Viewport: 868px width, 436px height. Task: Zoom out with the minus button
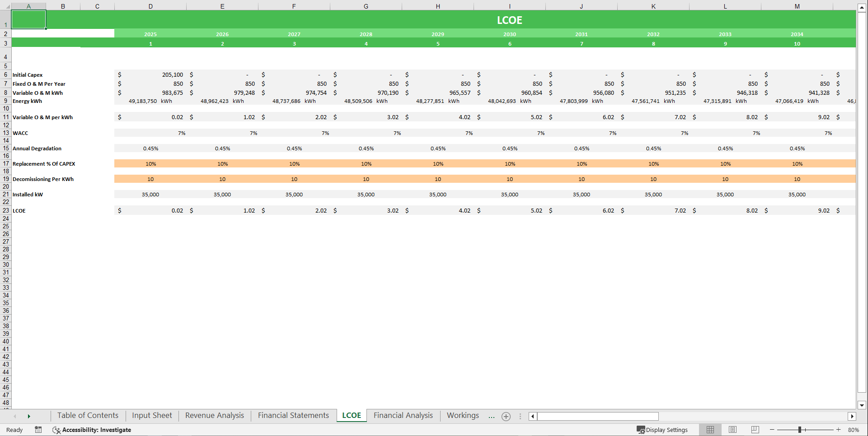tap(772, 430)
